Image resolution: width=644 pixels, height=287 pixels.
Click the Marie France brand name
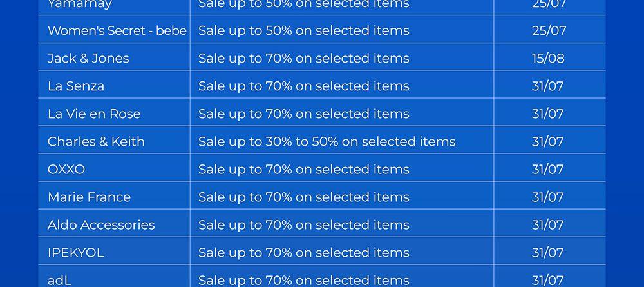point(89,197)
